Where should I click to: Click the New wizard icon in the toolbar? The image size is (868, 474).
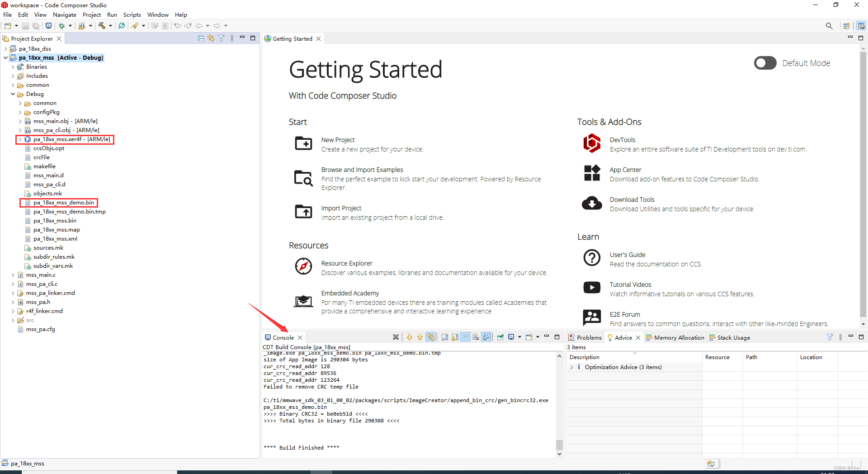pos(8,26)
